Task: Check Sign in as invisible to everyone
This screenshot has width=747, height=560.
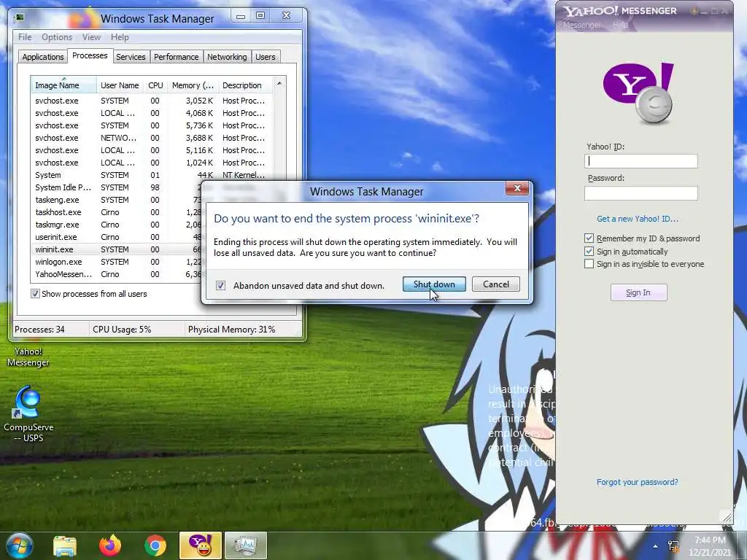Action: pos(589,264)
